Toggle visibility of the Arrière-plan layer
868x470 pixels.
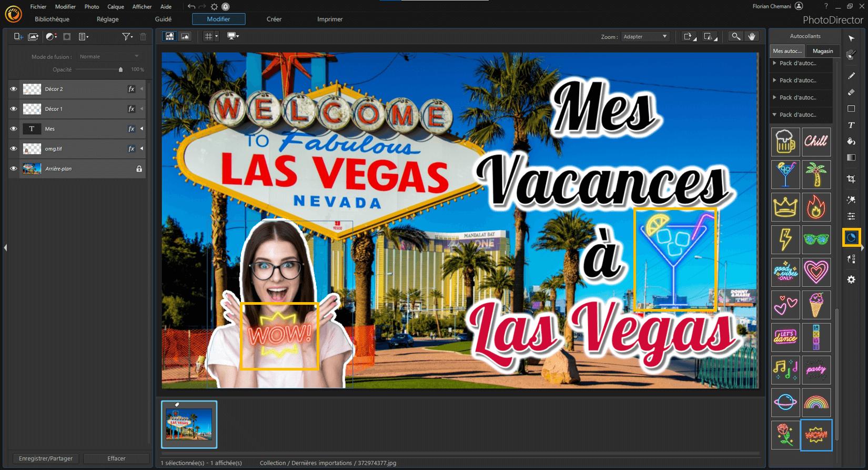14,169
